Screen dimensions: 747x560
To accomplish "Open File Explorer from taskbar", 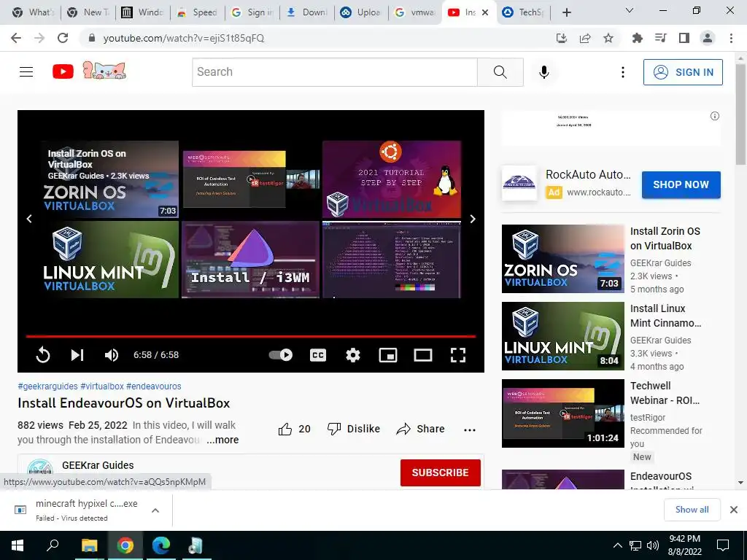I will coord(89,545).
